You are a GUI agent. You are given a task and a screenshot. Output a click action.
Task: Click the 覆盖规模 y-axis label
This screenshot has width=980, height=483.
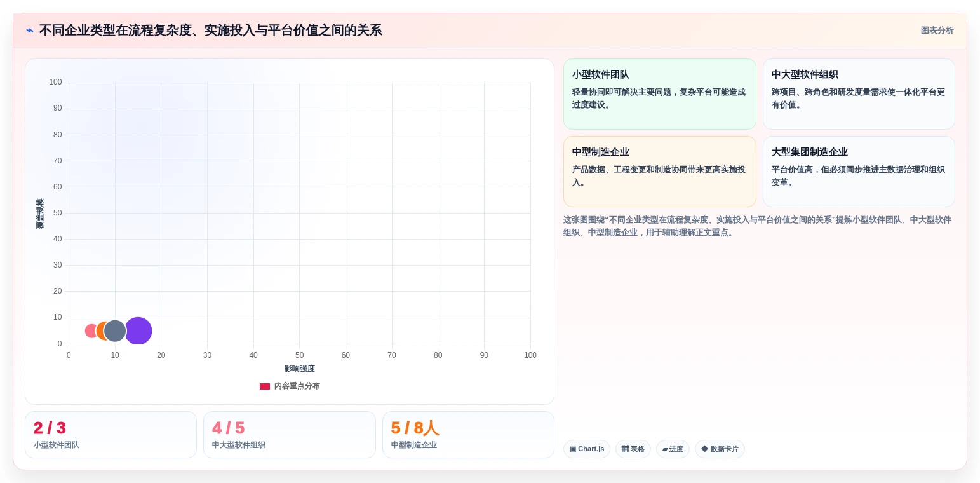coord(40,214)
